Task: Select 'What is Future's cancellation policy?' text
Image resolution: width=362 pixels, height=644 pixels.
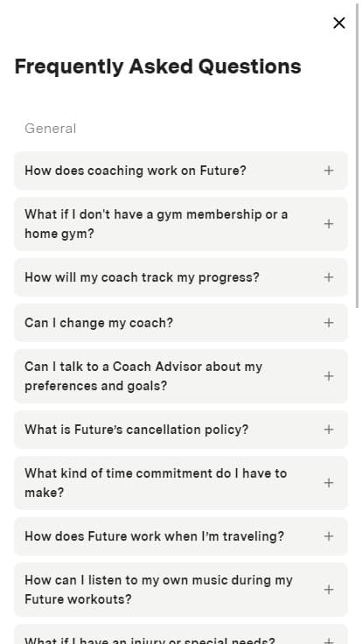Action: [x=136, y=430]
